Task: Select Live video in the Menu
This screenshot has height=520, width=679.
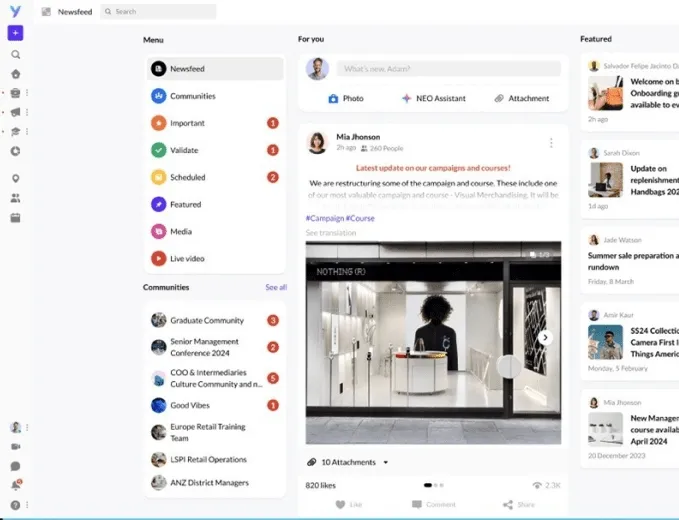Action: pos(215,258)
